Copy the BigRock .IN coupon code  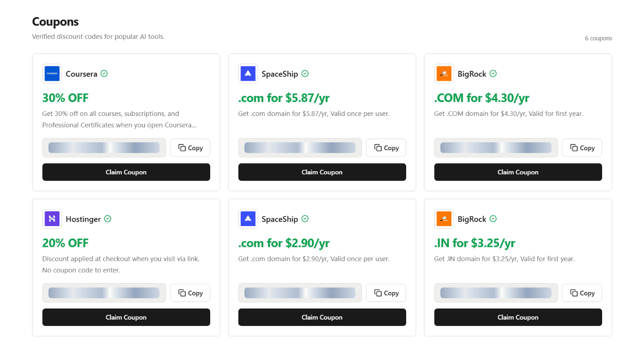[582, 293]
